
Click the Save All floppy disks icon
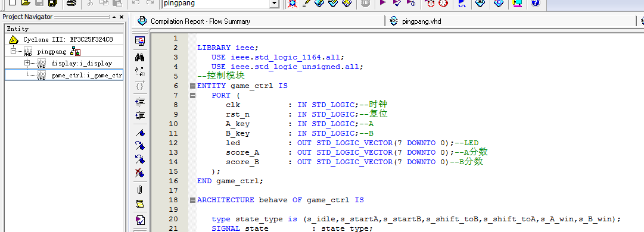point(53,4)
